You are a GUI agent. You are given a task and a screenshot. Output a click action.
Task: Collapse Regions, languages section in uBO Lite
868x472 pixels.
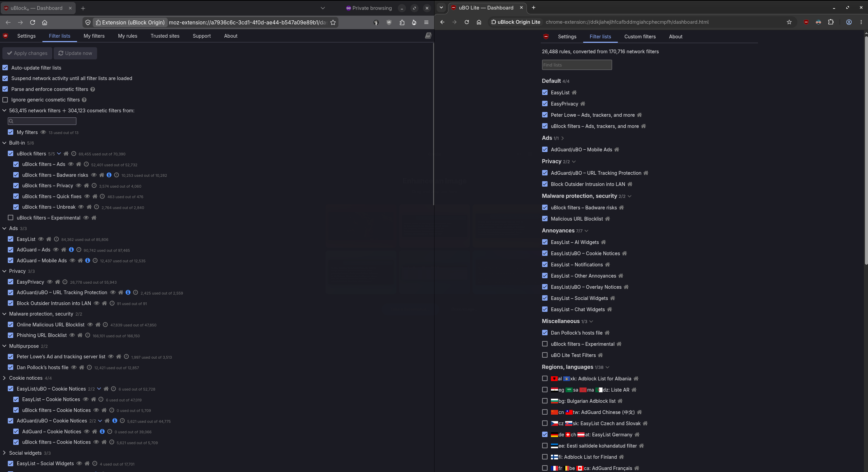tap(607, 367)
